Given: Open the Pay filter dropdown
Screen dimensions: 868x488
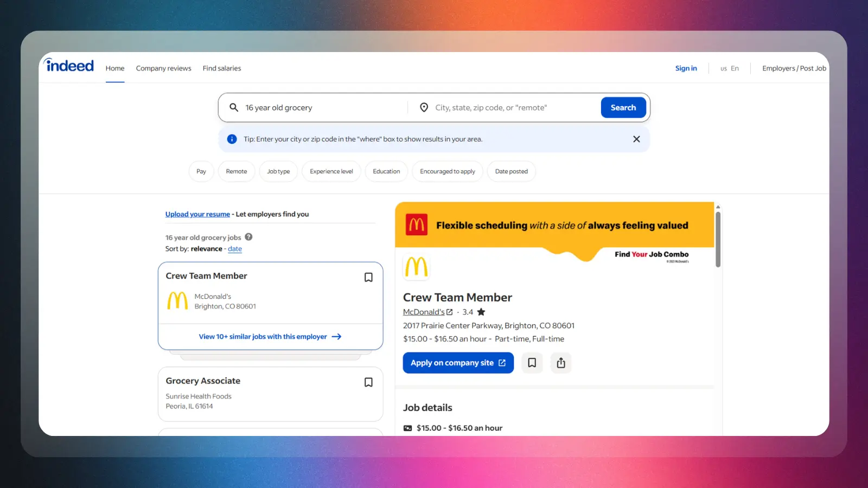Looking at the screenshot, I should click(201, 171).
